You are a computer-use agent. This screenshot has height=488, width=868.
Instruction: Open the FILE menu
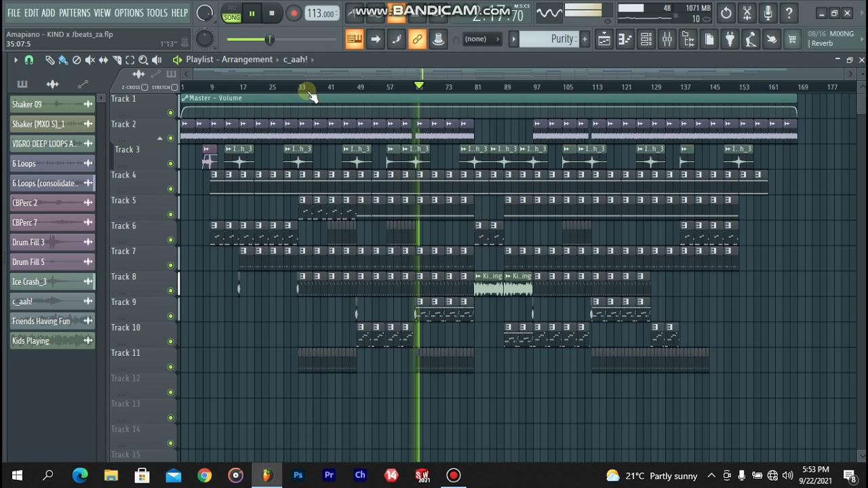pyautogui.click(x=14, y=13)
